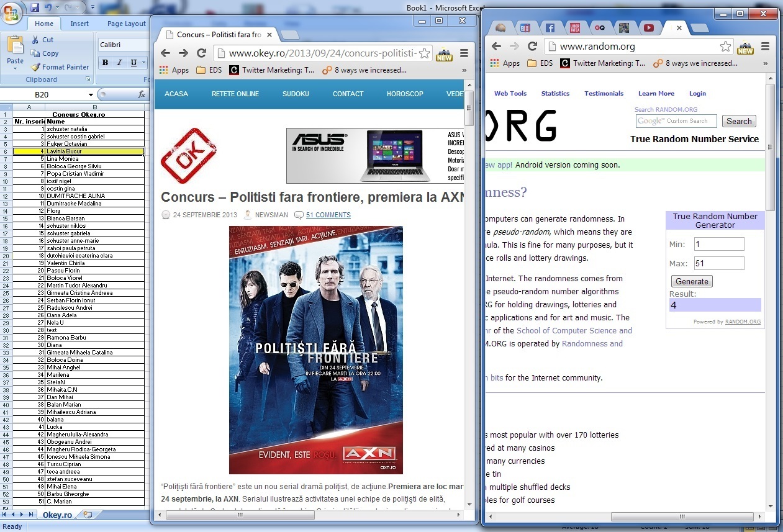Expand the Underline style dropdown arrow
This screenshot has width=783, height=532.
(145, 63)
